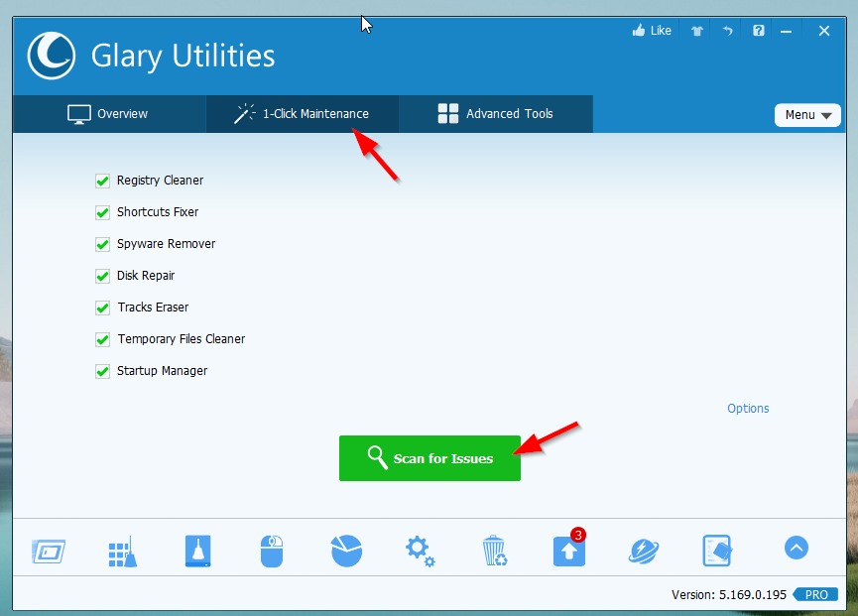Viewport: 858px width, 616px height.
Task: Open the Disk Space Analyzer pie icon
Action: 346,551
